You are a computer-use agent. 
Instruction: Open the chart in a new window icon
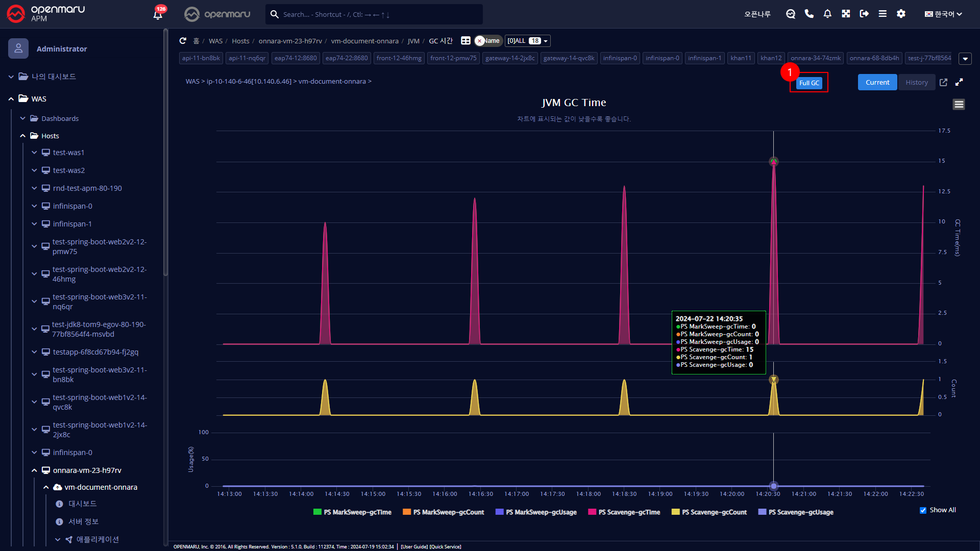point(944,82)
